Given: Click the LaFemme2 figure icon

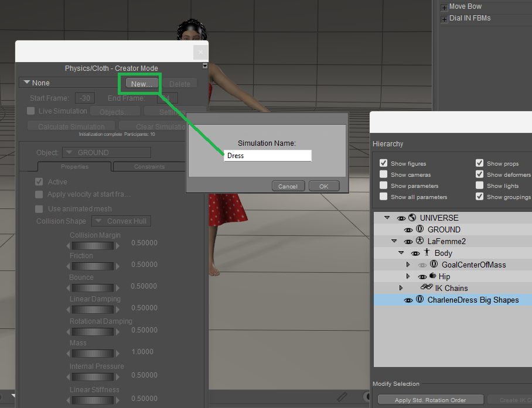Looking at the screenshot, I should tap(420, 241).
